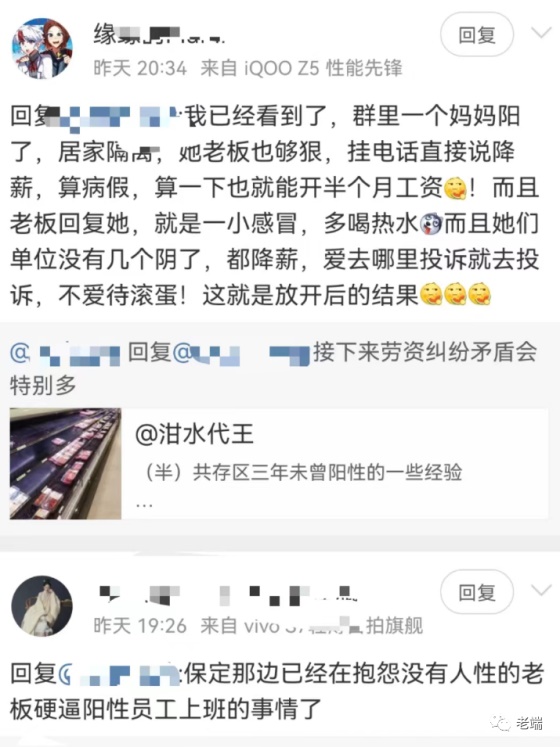Click yellow emoji after 半个月工资
Image resolution: width=560 pixels, height=747 pixels.
pyautogui.click(x=455, y=188)
